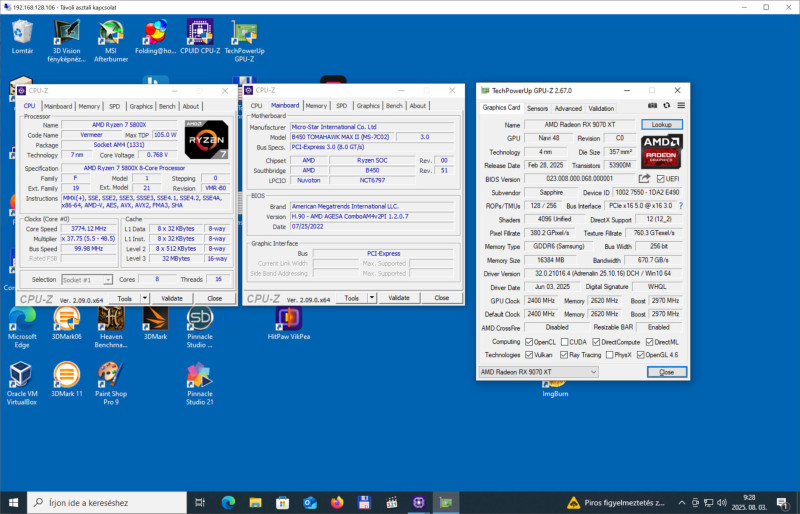This screenshot has width=800, height=514.
Task: Click Lookup button in GPU-Z
Action: pyautogui.click(x=661, y=125)
